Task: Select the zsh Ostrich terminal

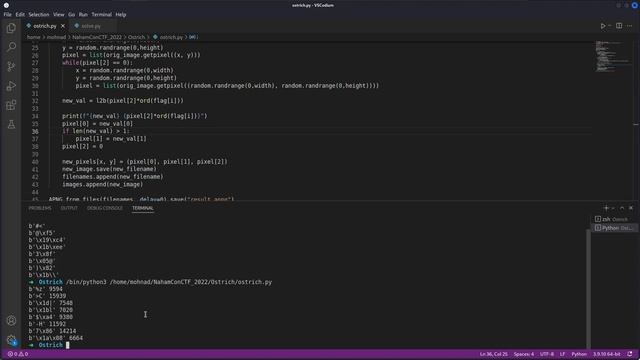Action: point(614,219)
